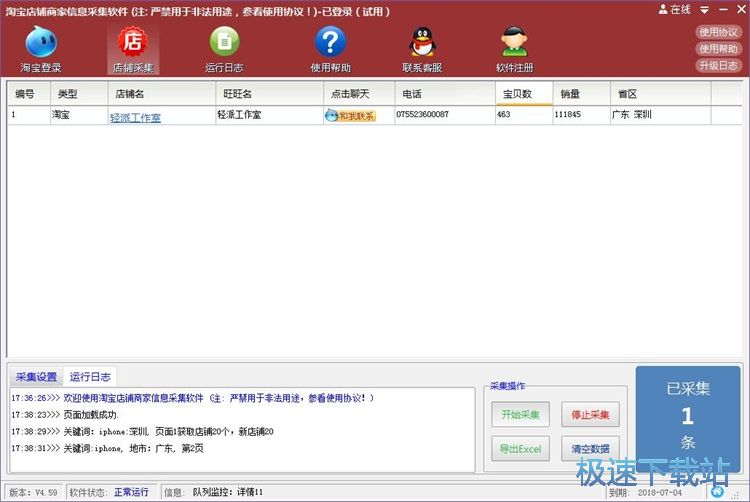
Task: Click the log line containing 新店铺20
Action: coord(142,431)
